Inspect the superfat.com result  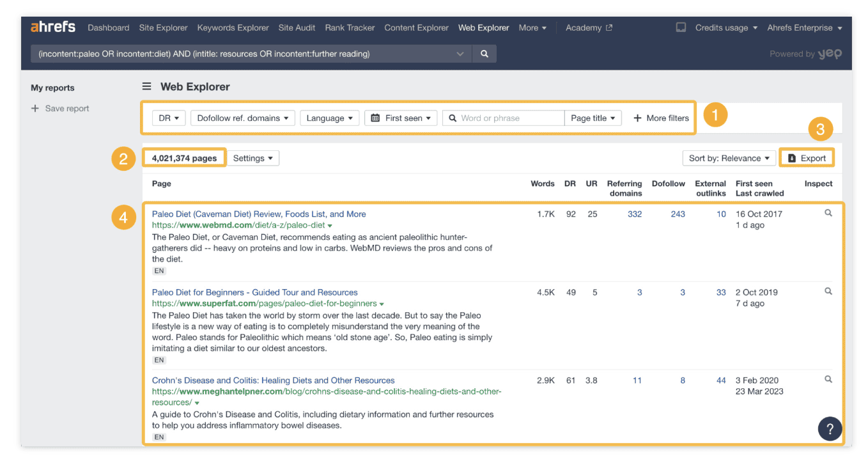tap(828, 291)
